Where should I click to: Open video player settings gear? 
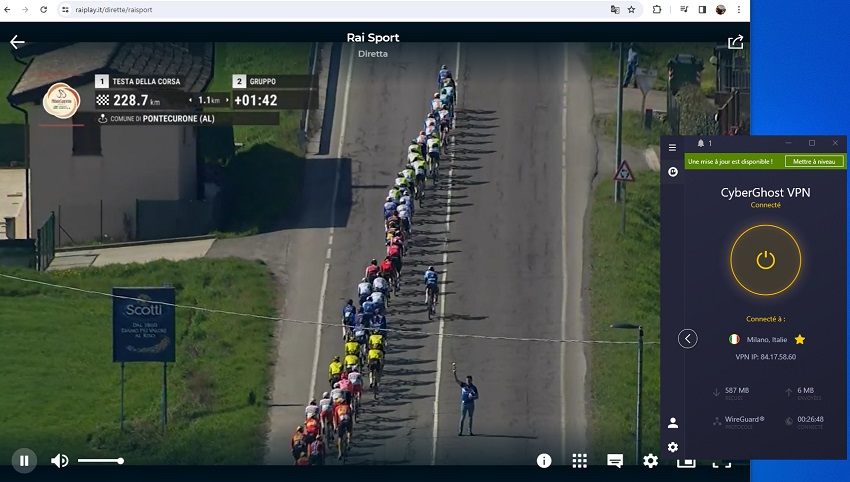[x=651, y=461]
